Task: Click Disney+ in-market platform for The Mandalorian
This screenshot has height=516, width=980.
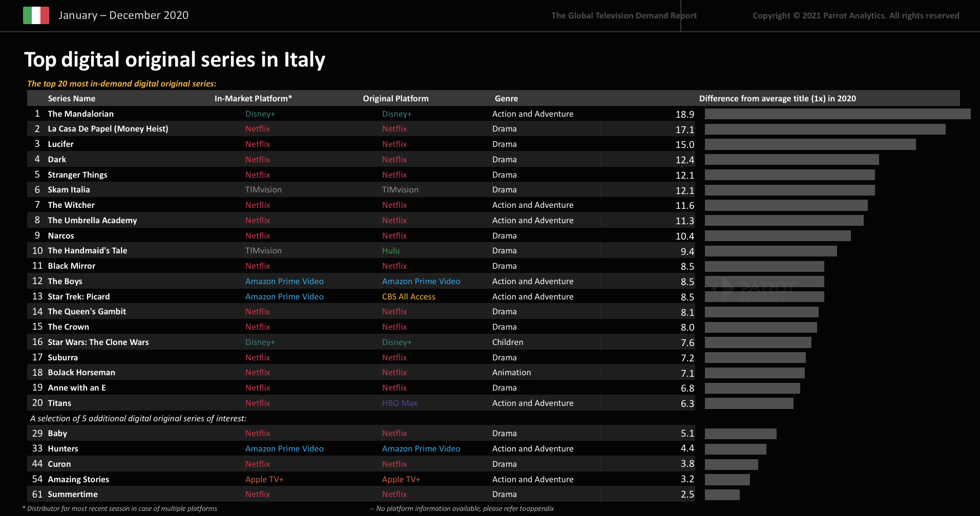Action: coord(260,114)
